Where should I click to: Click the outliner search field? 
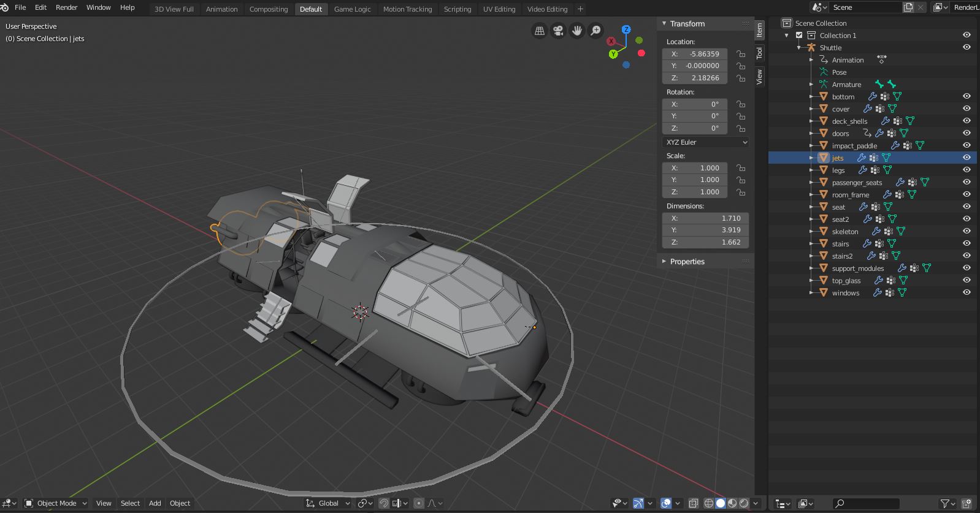point(866,503)
